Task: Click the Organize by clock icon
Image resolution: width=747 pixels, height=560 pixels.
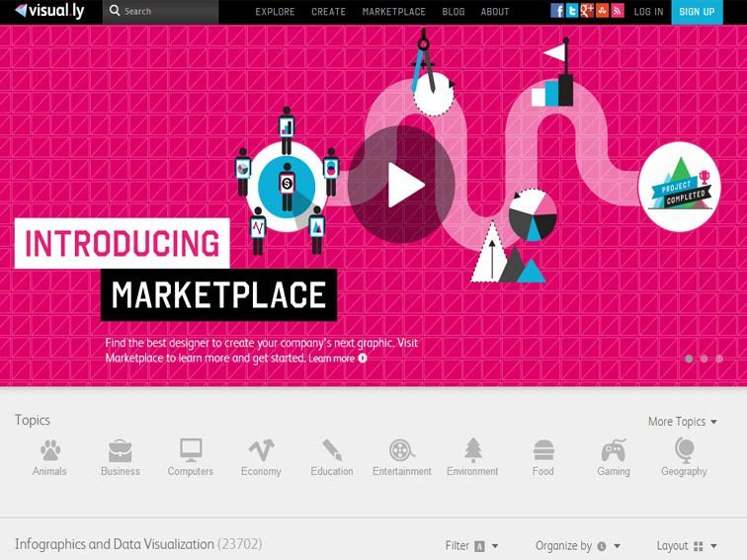Action: tap(602, 546)
